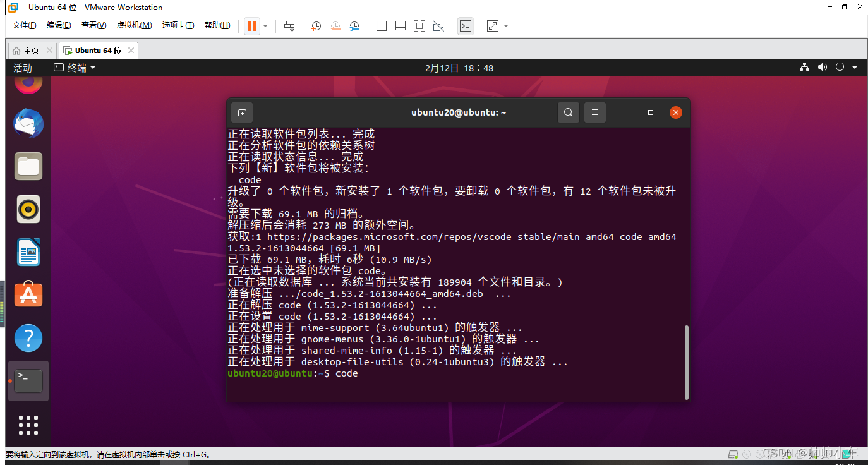
Task: Open the terminal hamburger menu
Action: click(x=595, y=112)
